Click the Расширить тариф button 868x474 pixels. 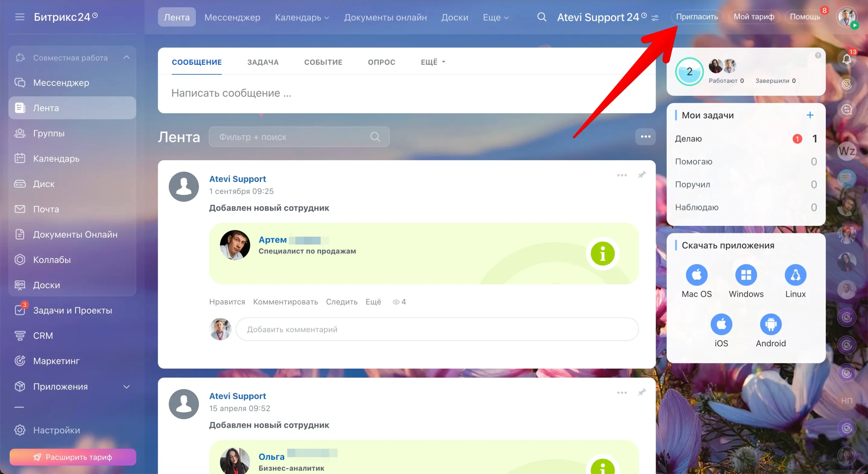(x=73, y=457)
